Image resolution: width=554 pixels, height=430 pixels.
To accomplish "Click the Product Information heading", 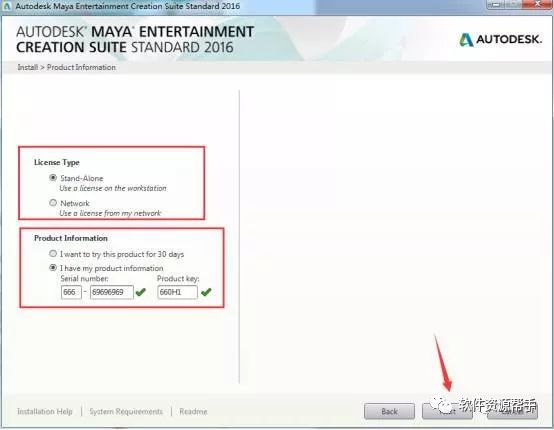I will tap(71, 238).
